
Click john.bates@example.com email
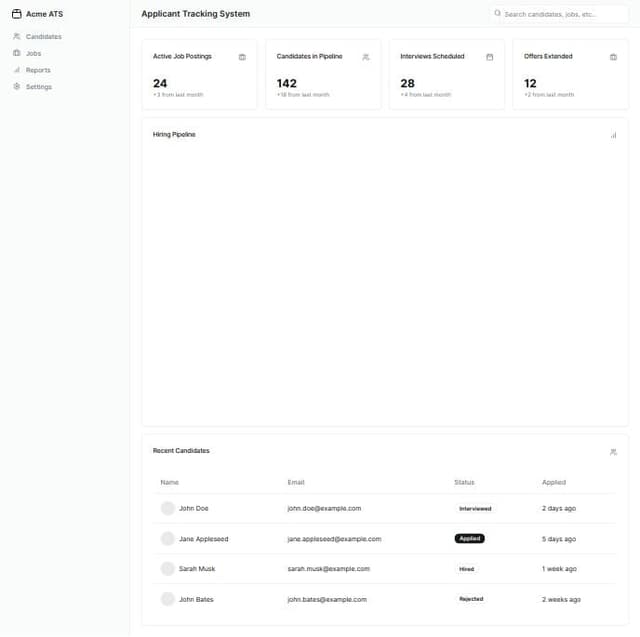coord(327,599)
